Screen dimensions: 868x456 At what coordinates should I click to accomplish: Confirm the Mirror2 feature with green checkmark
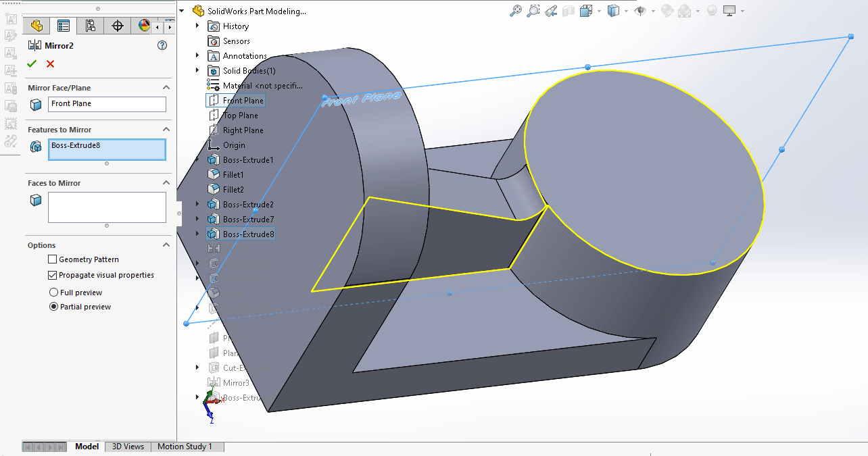[x=32, y=64]
